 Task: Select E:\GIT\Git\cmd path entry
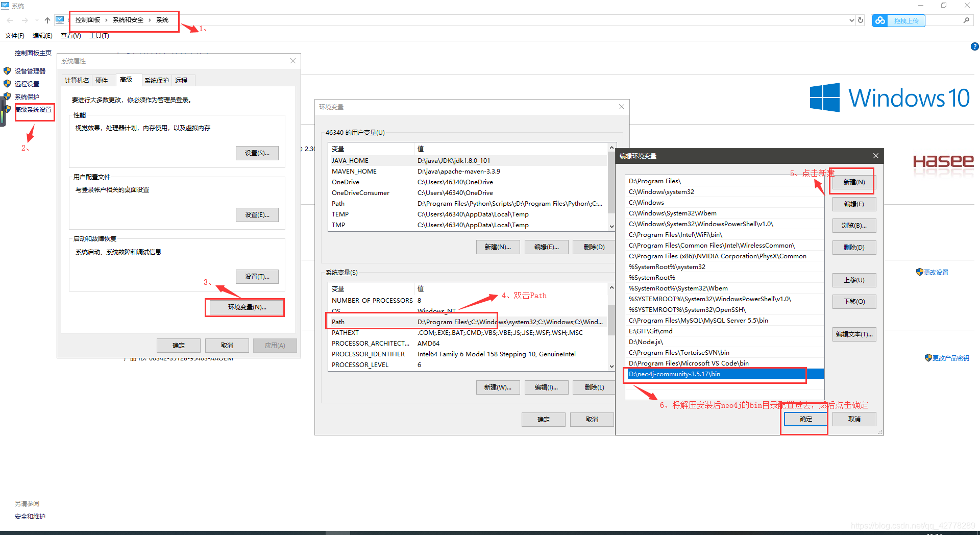click(x=724, y=331)
